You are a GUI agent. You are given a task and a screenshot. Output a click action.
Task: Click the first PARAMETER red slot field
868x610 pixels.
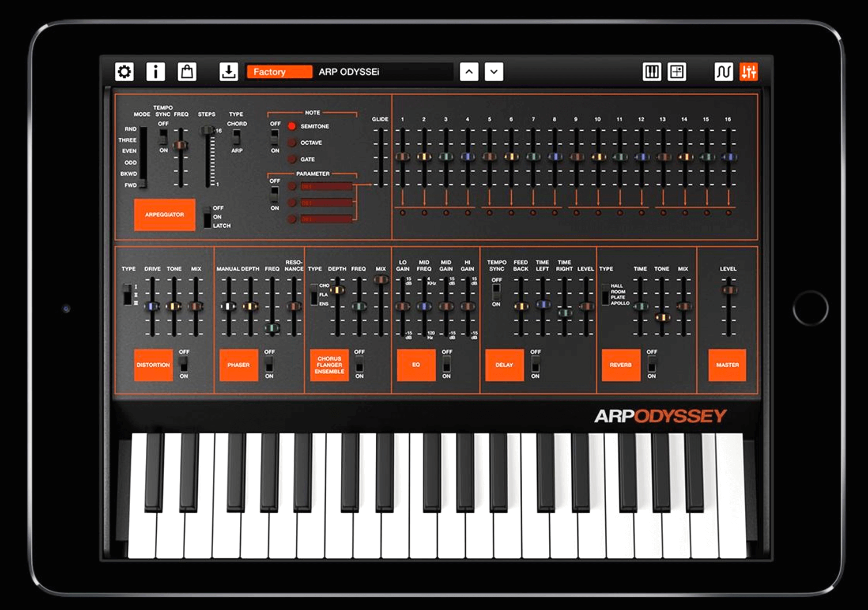click(327, 186)
